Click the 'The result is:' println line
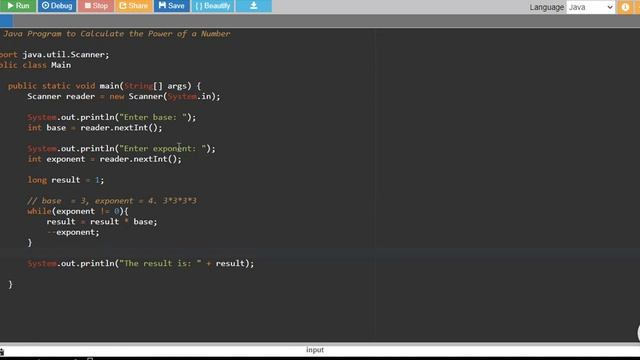This screenshot has height=360, width=640. 141,263
